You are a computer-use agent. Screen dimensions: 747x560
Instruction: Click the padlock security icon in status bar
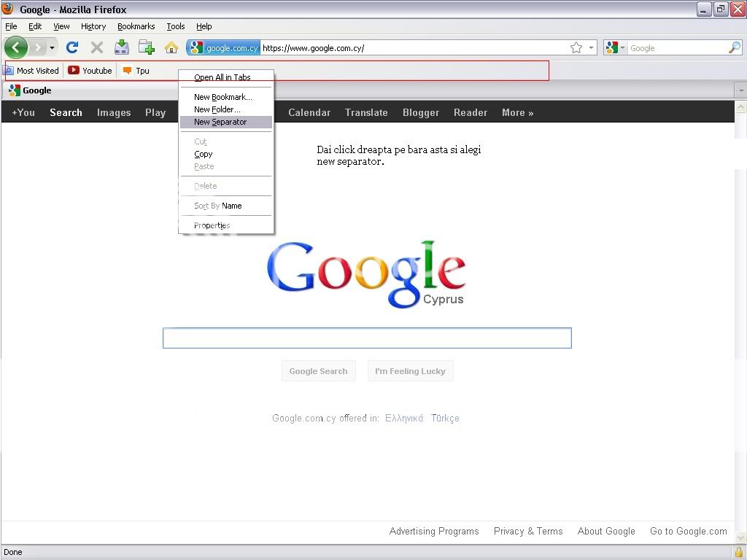point(740,552)
